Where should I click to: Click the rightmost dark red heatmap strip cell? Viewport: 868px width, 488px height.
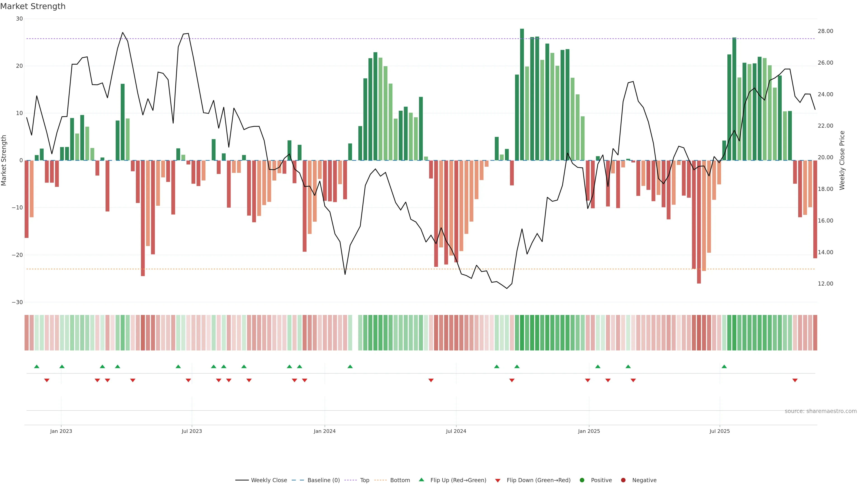click(x=815, y=333)
